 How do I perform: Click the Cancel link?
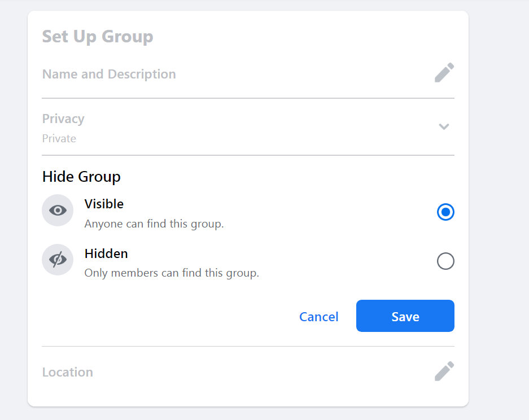coord(319,317)
